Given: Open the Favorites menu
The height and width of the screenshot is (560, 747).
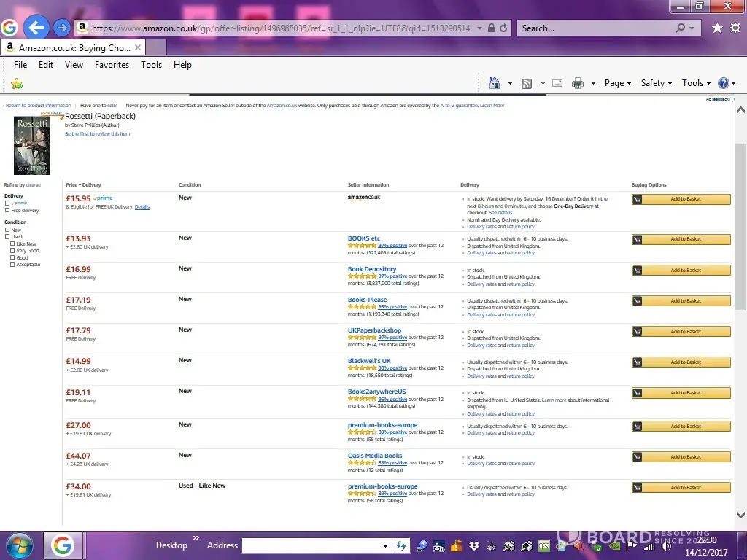Looking at the screenshot, I should coord(112,65).
